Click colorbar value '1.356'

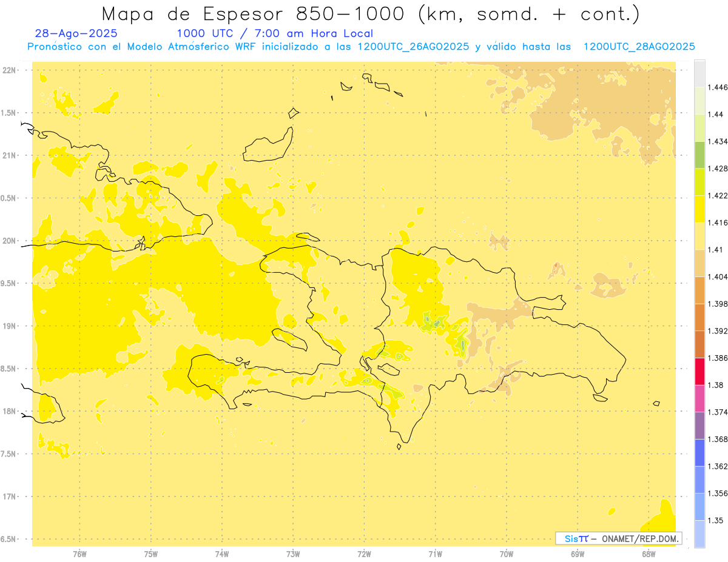718,493
